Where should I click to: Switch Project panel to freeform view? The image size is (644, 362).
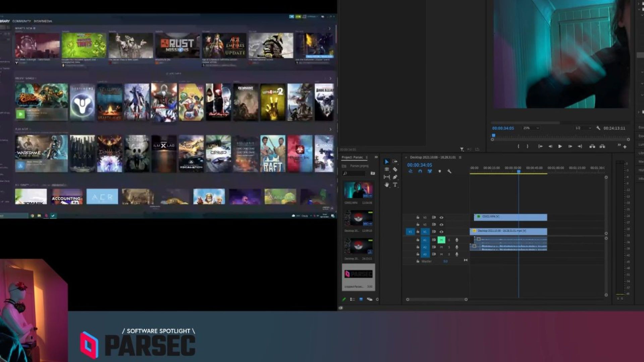(x=370, y=299)
